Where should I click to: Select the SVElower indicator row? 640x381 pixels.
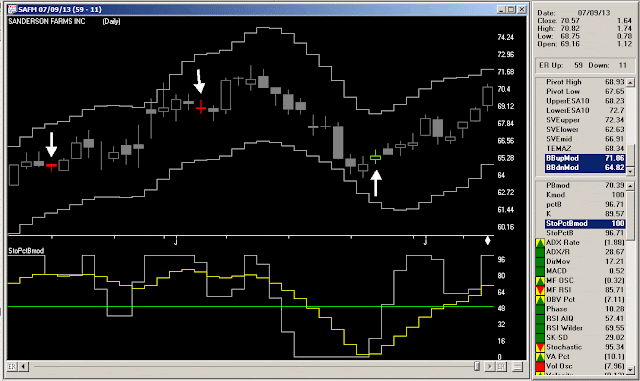tap(585, 129)
